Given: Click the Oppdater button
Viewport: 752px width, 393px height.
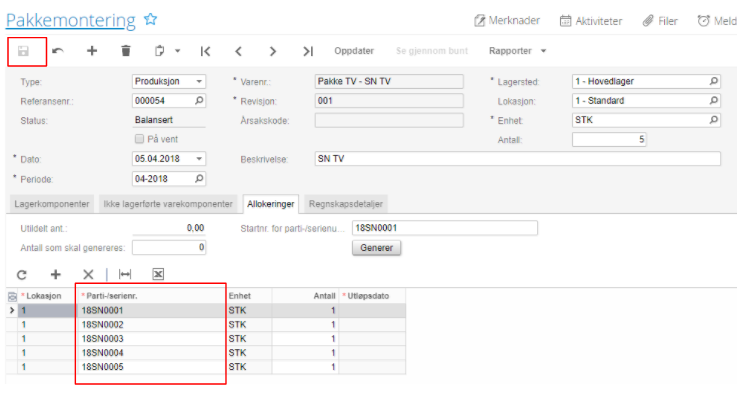Looking at the screenshot, I should (354, 51).
